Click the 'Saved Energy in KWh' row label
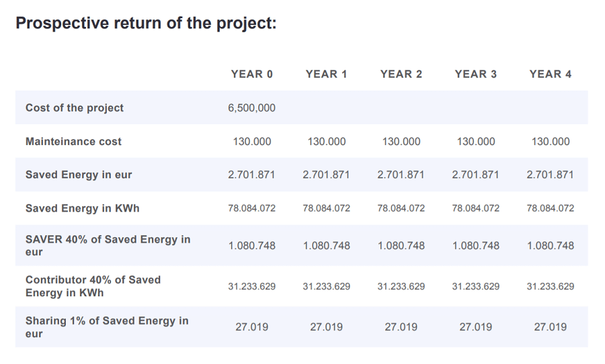 coord(82,208)
